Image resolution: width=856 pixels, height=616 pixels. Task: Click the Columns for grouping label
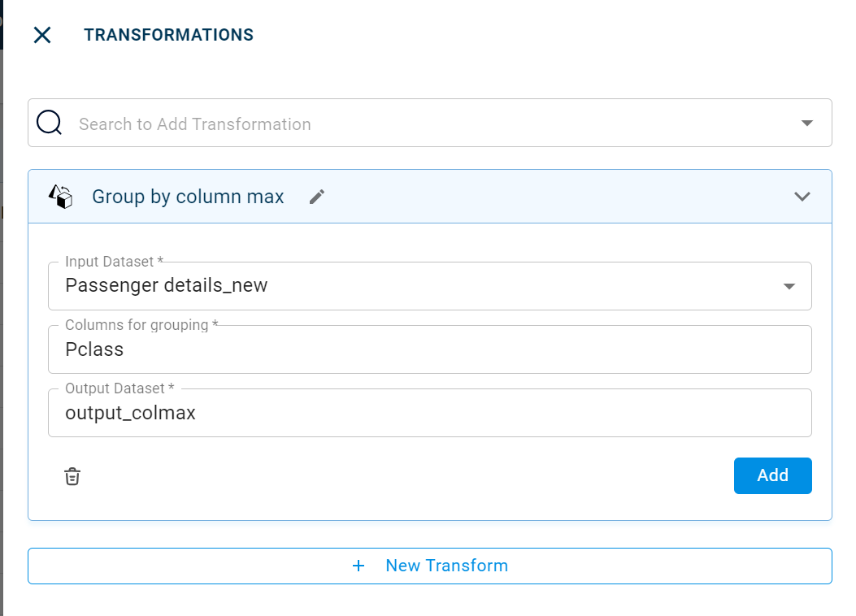[x=141, y=325]
